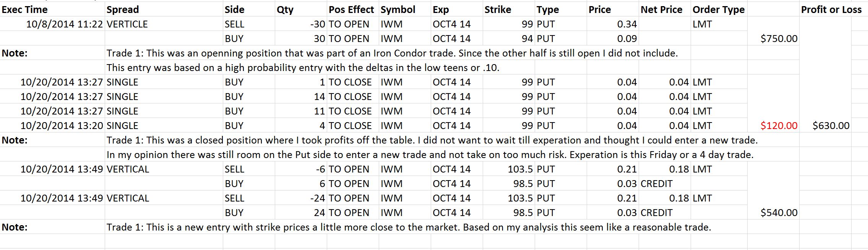Click the last note about new entry
Viewport: 868px width, 250px height.
tap(409, 227)
